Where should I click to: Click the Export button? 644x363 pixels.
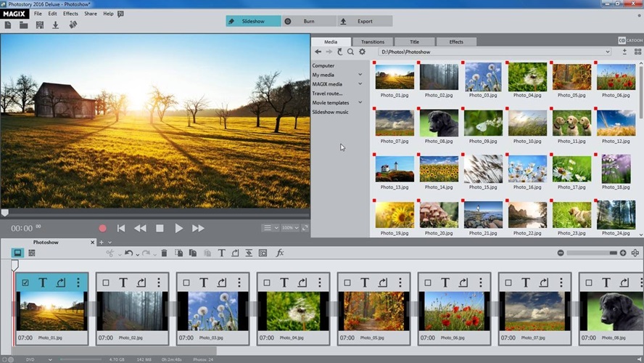coord(365,21)
